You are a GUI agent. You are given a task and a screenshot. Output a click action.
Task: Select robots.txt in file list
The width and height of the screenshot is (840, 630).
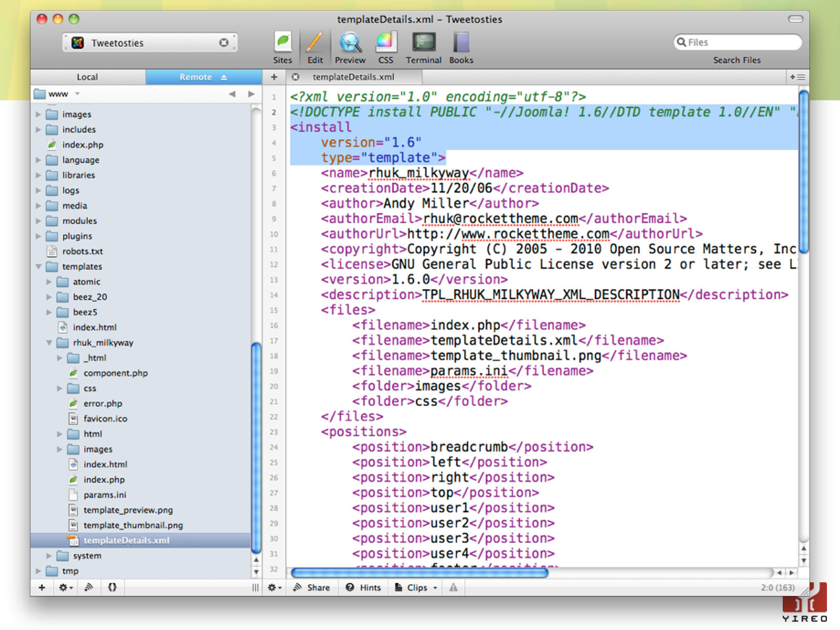click(82, 251)
